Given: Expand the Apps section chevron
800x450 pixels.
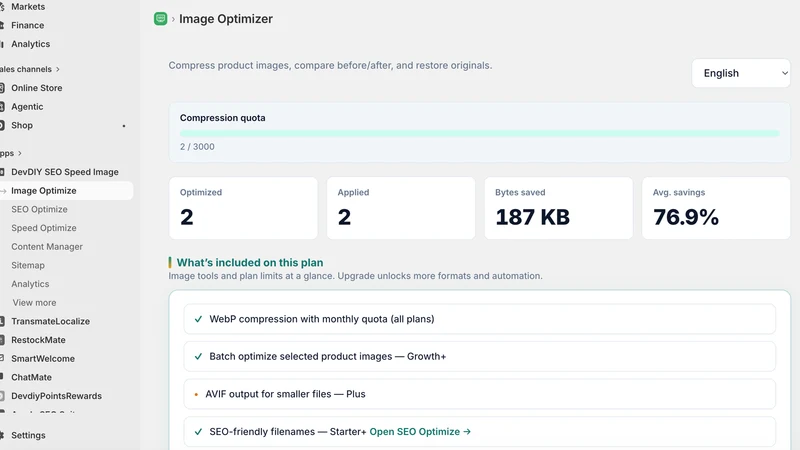Looking at the screenshot, I should tap(20, 153).
